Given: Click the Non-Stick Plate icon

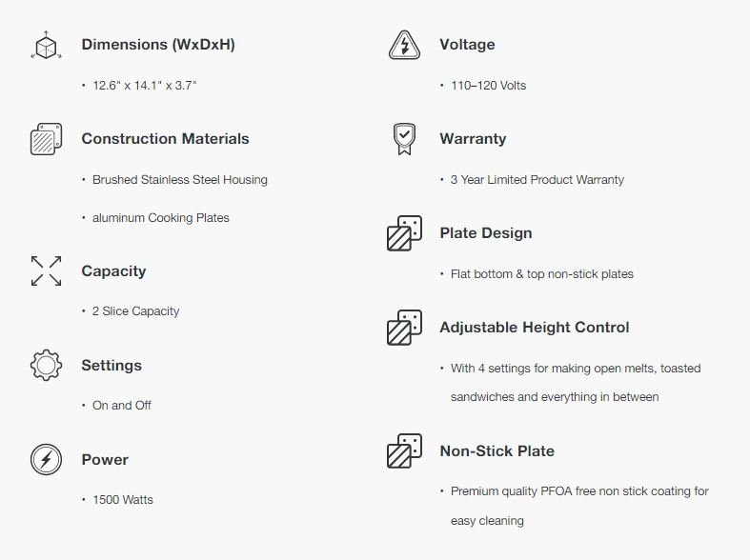Looking at the screenshot, I should [404, 451].
